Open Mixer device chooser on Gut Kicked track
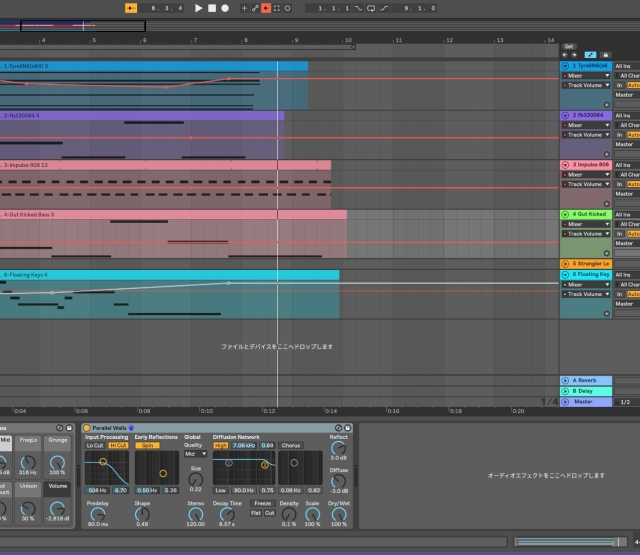Image resolution: width=640 pixels, height=555 pixels. [585, 224]
